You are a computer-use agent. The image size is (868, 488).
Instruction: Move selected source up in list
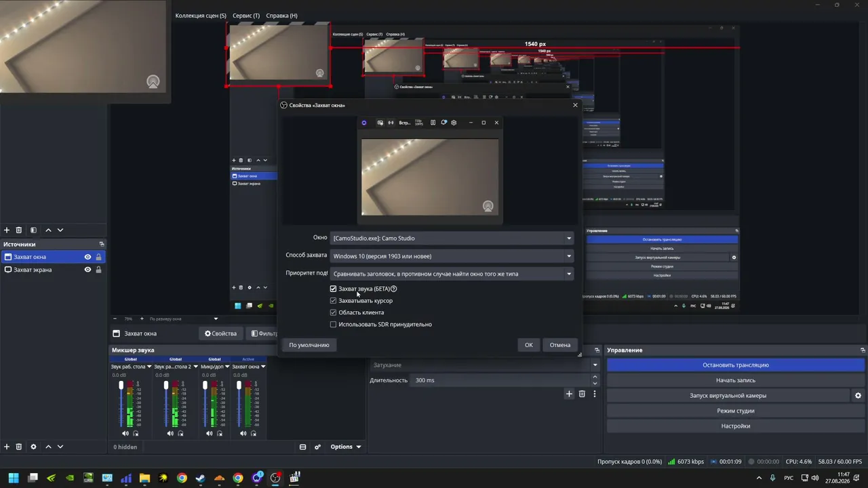48,447
